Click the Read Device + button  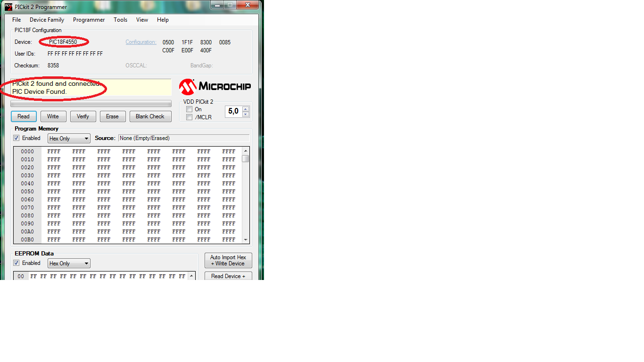[228, 276]
